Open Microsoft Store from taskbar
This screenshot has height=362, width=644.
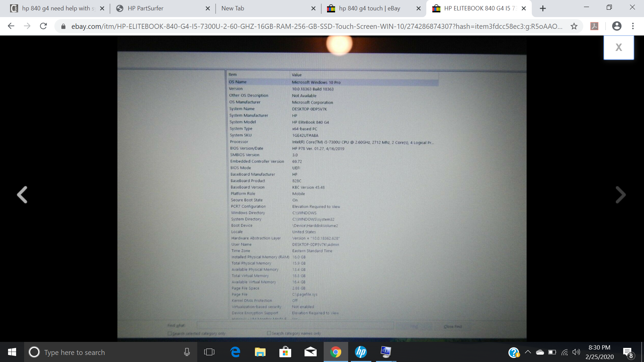[x=285, y=352]
